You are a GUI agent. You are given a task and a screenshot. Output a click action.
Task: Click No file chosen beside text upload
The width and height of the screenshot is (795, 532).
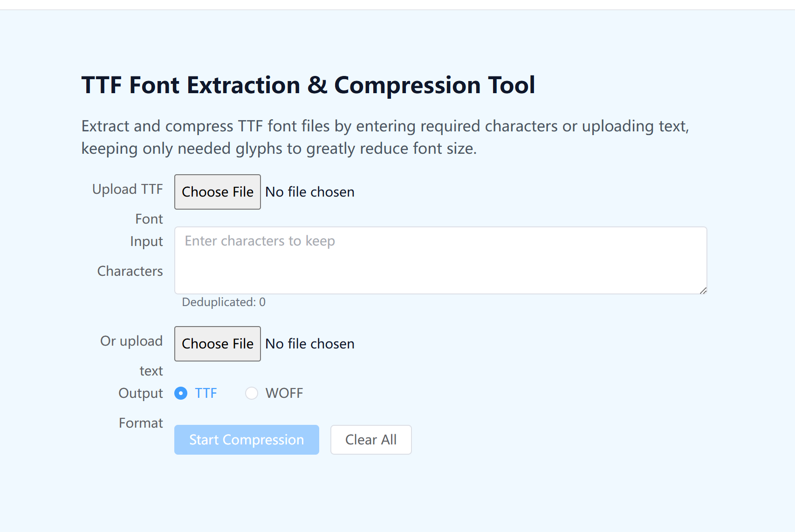click(x=310, y=344)
